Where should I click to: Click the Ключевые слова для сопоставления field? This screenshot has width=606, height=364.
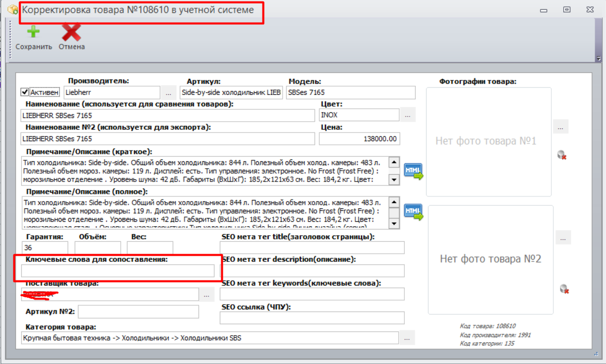click(118, 271)
